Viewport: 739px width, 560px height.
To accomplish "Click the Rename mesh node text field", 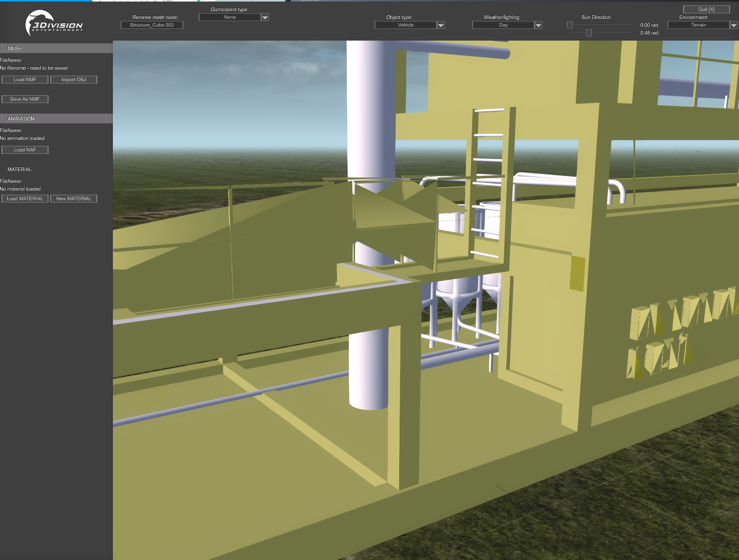I will [x=152, y=25].
